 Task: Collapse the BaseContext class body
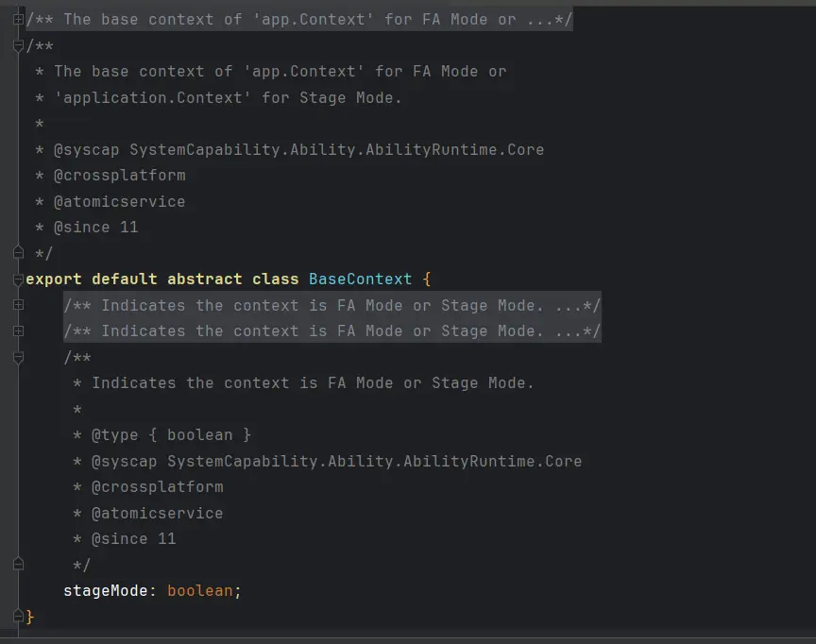18,280
